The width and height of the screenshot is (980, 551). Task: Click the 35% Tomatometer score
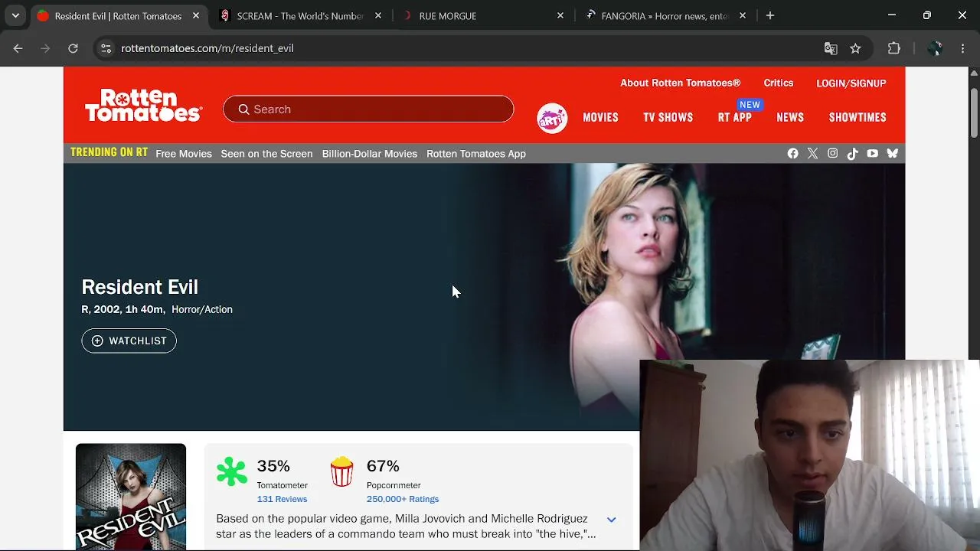[x=273, y=466]
